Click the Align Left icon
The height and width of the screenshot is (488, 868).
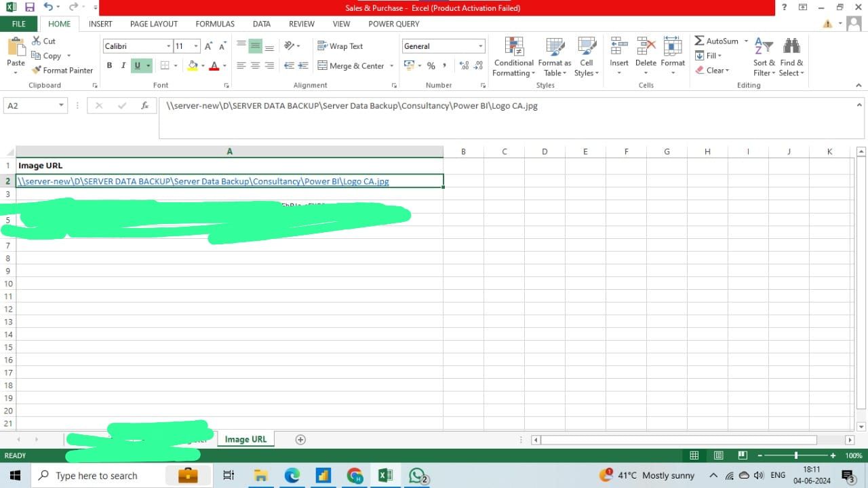[x=241, y=66]
